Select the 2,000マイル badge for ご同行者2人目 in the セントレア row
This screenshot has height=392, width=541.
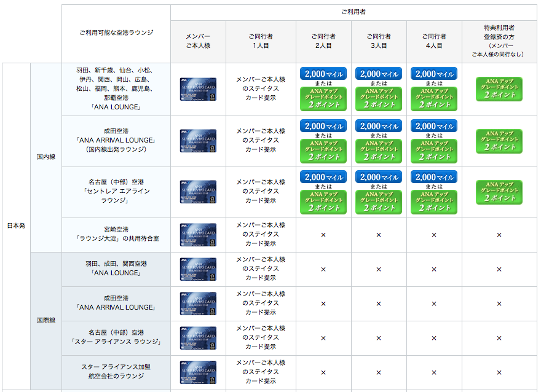click(323, 177)
